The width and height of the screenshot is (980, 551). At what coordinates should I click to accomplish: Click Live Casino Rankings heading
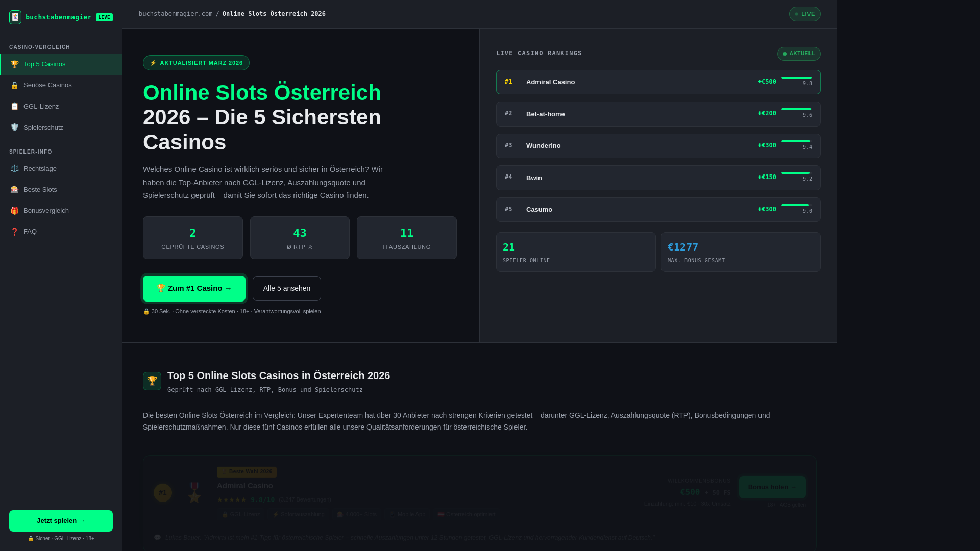tap(539, 53)
